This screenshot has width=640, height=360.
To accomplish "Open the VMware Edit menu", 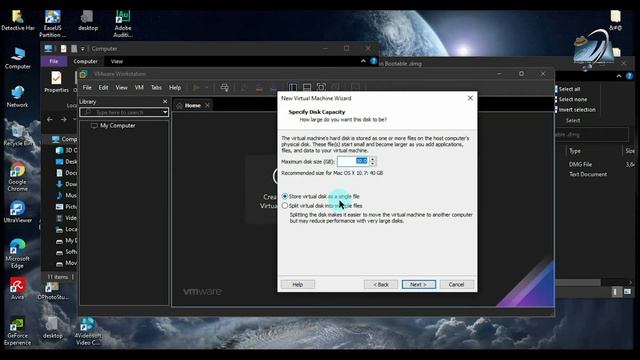I will coord(104,87).
